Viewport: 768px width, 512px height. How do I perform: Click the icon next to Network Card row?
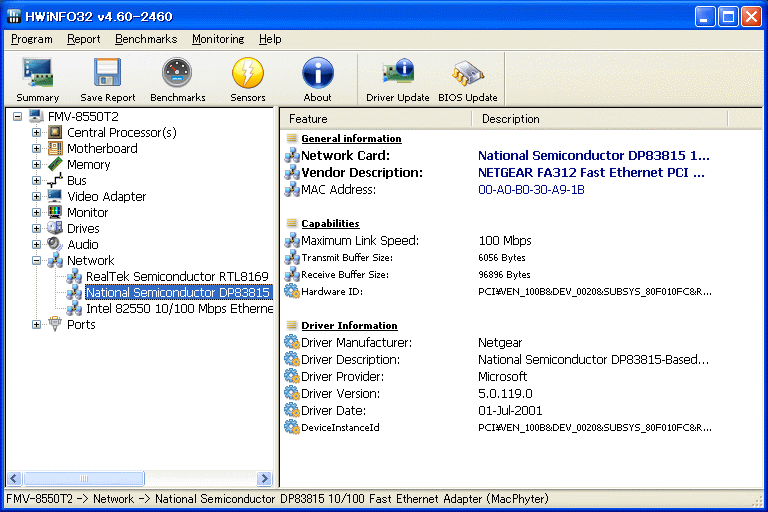point(292,155)
